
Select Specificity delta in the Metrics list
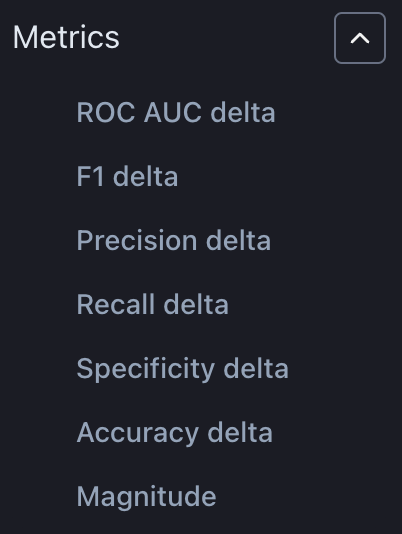183,369
